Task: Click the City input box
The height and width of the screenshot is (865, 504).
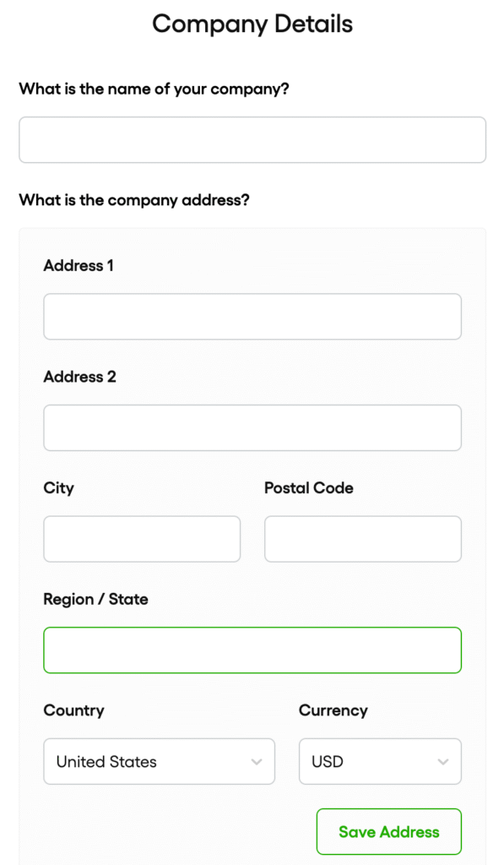Action: (x=141, y=539)
